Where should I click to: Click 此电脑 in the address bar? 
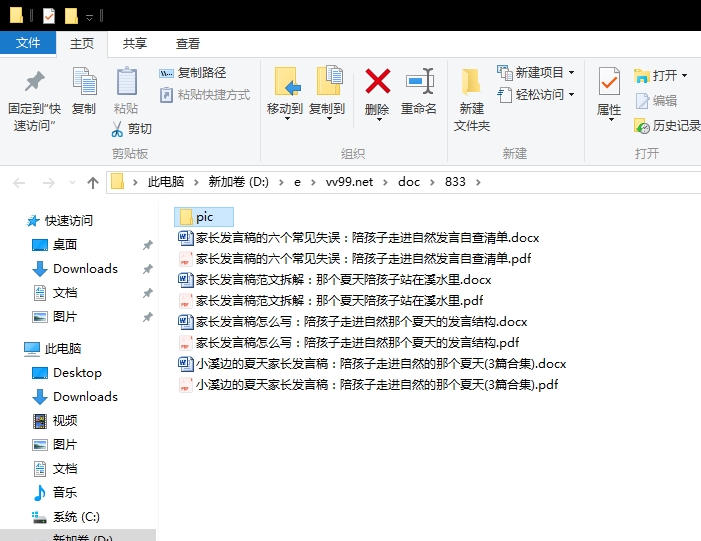click(x=166, y=182)
